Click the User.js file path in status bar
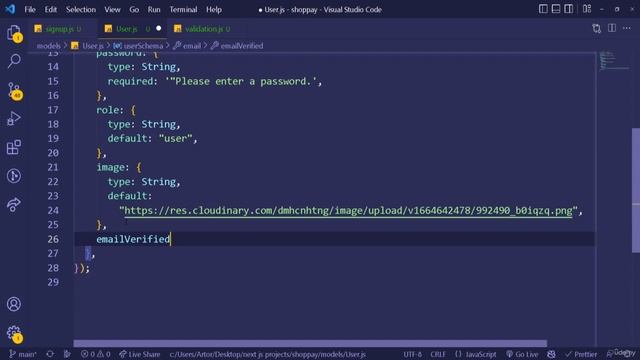The image size is (640, 360). click(268, 354)
